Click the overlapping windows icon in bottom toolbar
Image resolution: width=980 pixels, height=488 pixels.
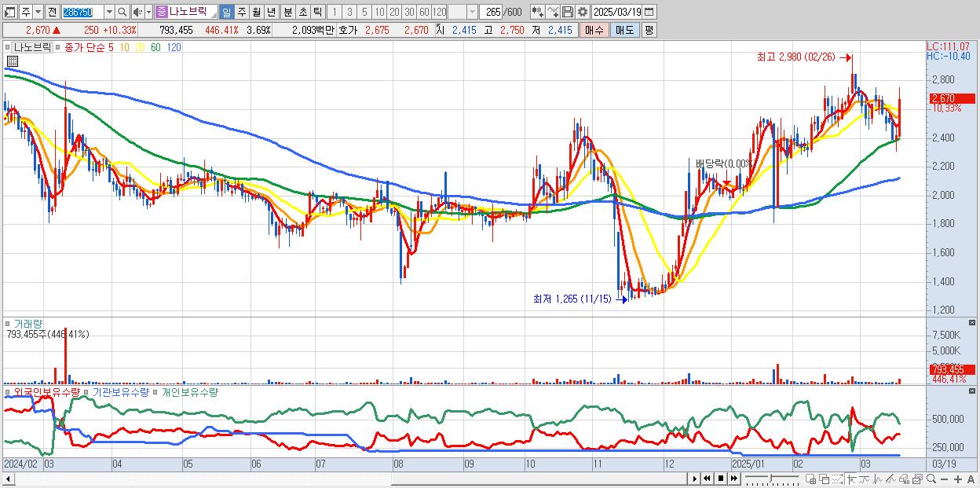pyautogui.click(x=825, y=479)
